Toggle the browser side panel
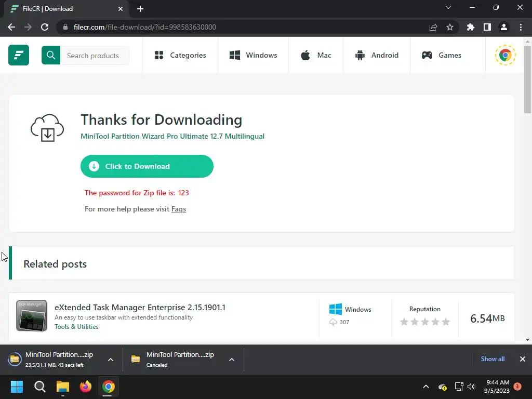The height and width of the screenshot is (399, 532). pos(487,27)
